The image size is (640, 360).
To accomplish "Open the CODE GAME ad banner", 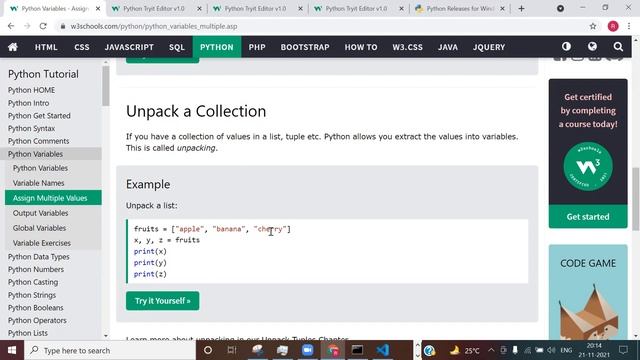I will pyautogui.click(x=588, y=292).
